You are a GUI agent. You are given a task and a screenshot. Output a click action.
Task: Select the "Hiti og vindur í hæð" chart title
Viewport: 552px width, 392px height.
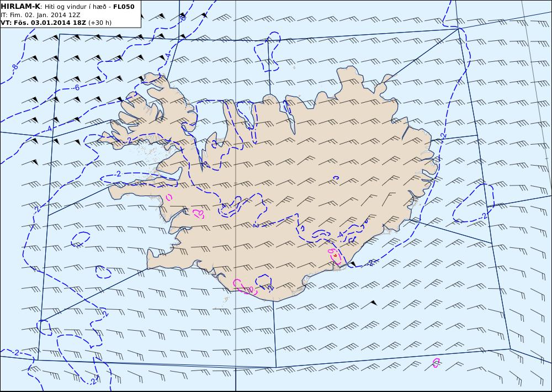(x=75, y=7)
